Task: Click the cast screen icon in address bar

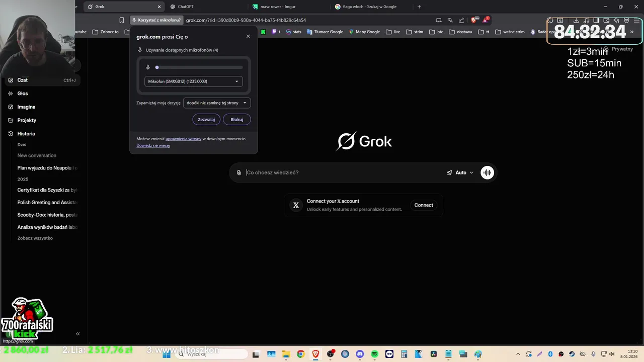Action: click(439, 20)
